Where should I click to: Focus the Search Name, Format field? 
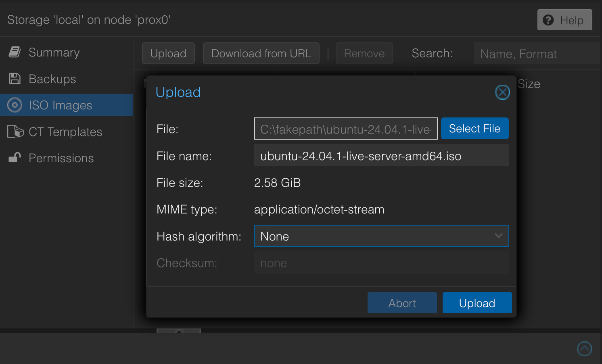(x=537, y=54)
